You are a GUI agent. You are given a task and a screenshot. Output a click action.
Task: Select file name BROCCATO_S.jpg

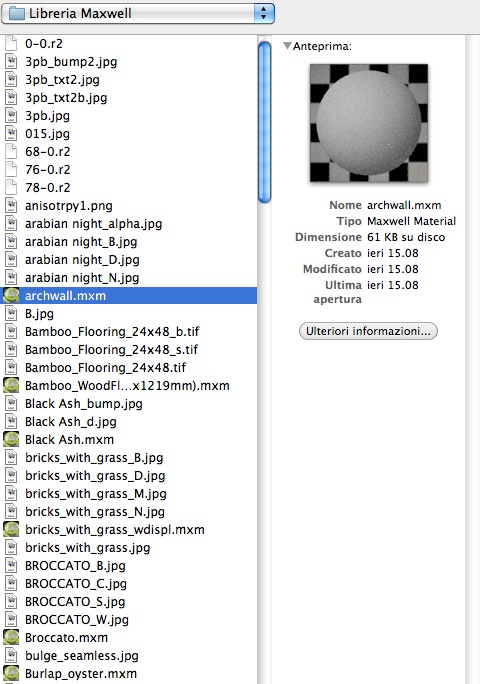pyautogui.click(x=75, y=602)
